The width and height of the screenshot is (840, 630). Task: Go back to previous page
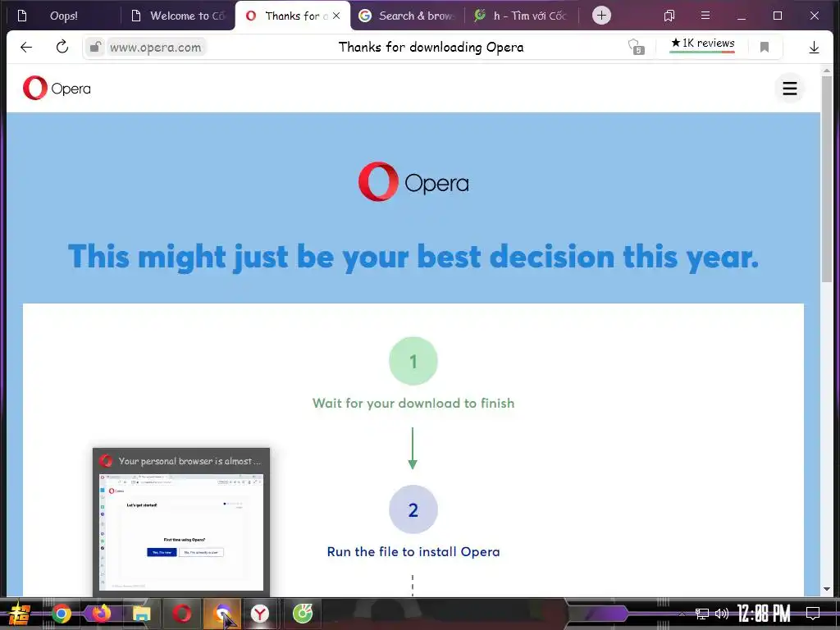(25, 47)
